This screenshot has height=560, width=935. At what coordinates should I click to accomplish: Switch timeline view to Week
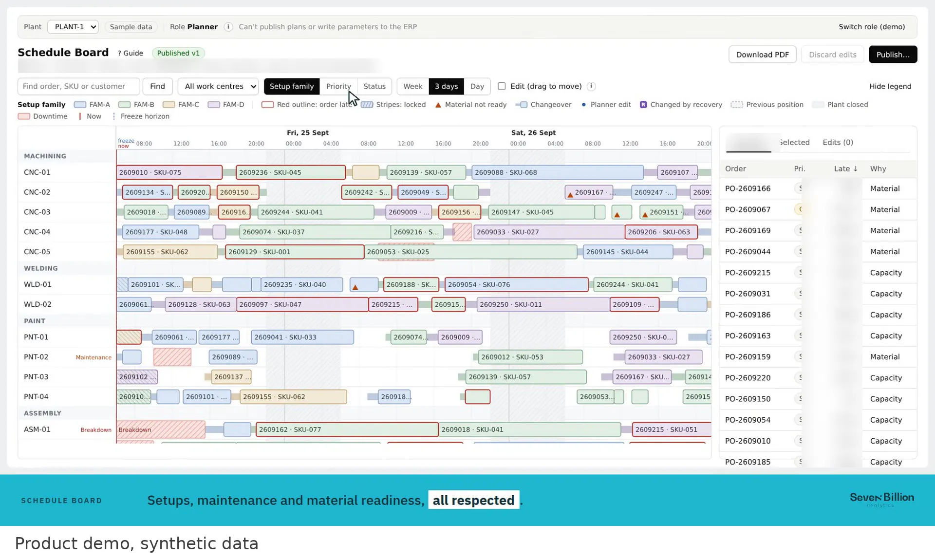click(x=412, y=86)
